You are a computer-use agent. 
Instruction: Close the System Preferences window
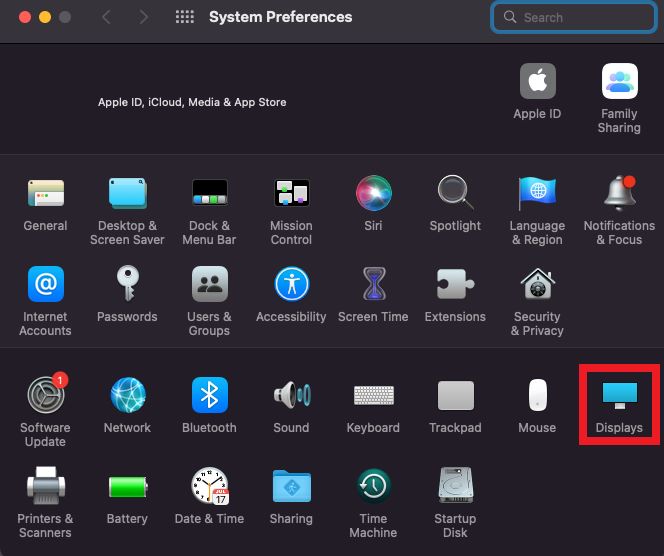pyautogui.click(x=25, y=17)
